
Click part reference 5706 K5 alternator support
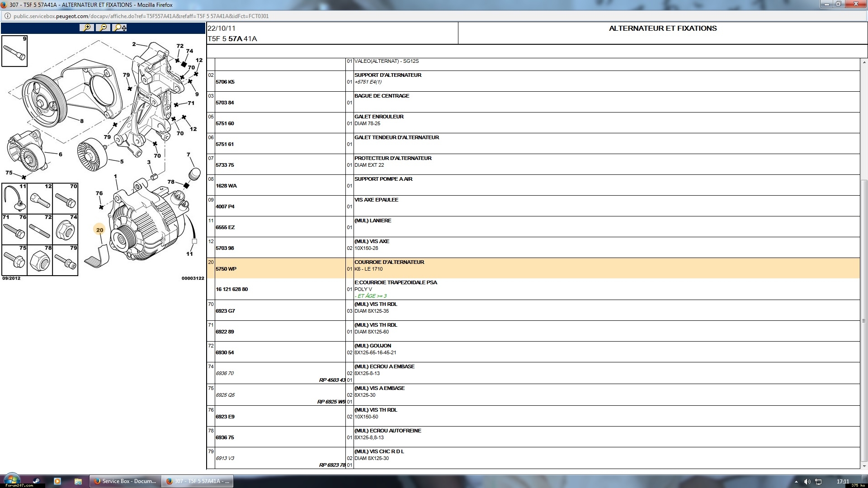coord(225,82)
